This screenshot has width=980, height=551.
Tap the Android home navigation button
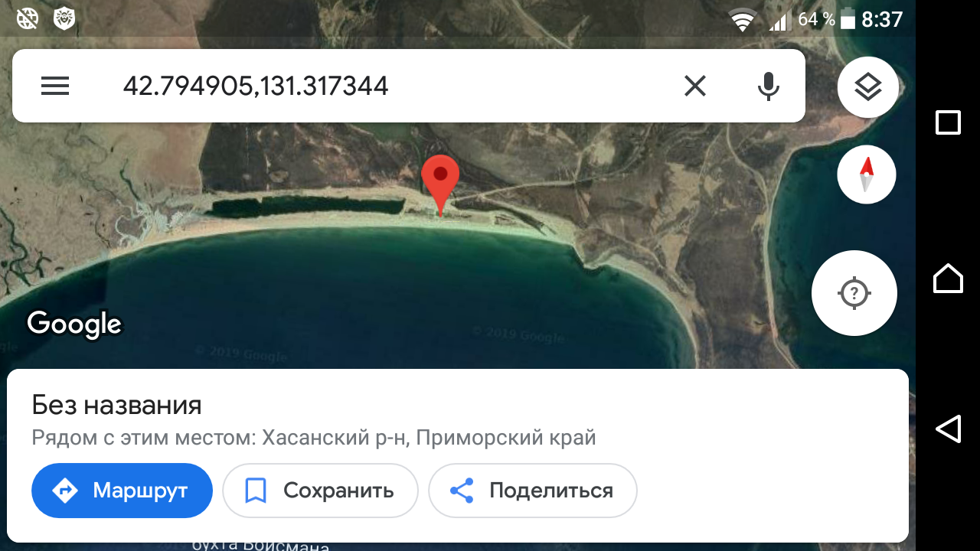tap(948, 278)
